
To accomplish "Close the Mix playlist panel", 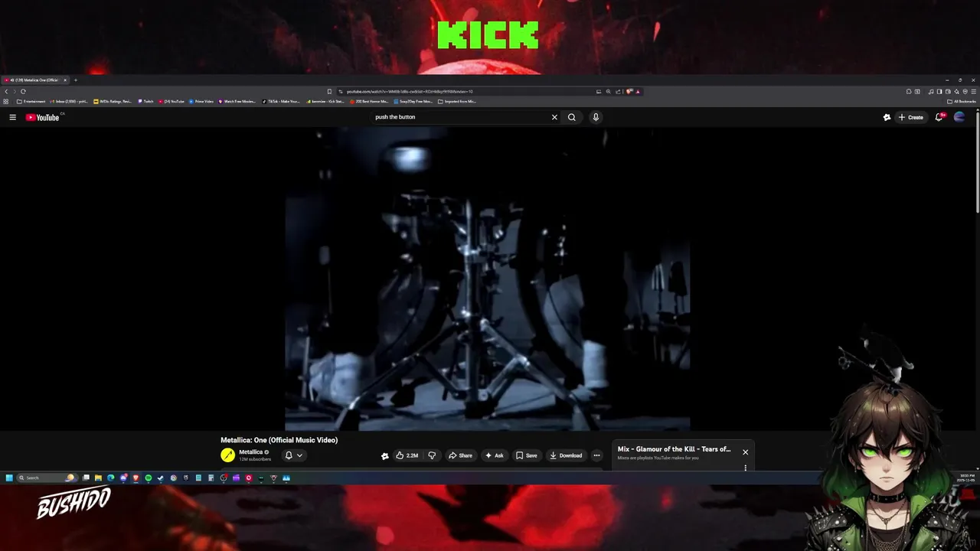I will [x=745, y=452].
